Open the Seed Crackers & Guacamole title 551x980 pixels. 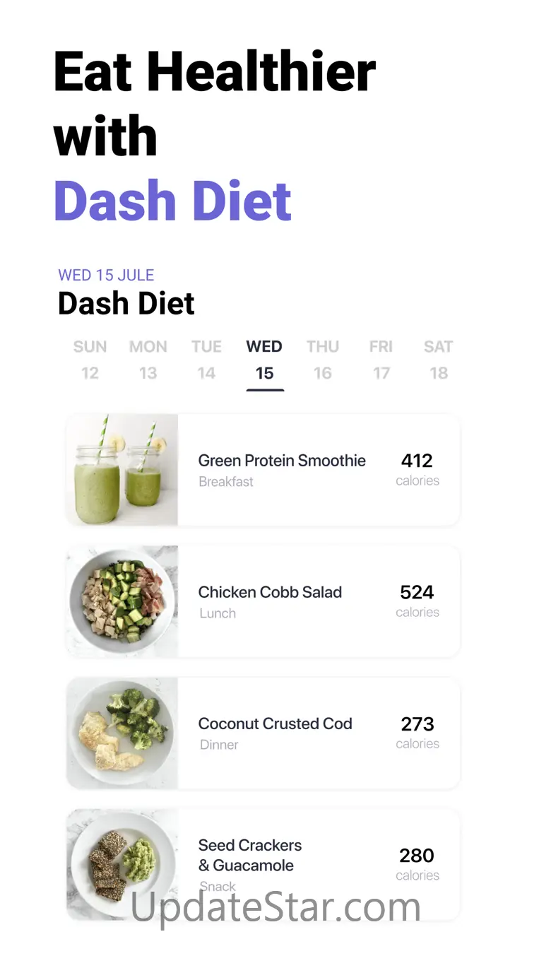pyautogui.click(x=250, y=855)
